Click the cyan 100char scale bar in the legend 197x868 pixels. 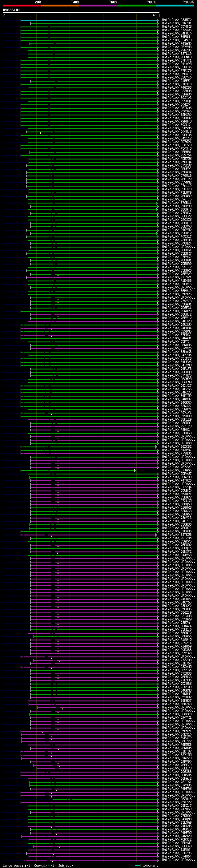click(x=138, y=866)
